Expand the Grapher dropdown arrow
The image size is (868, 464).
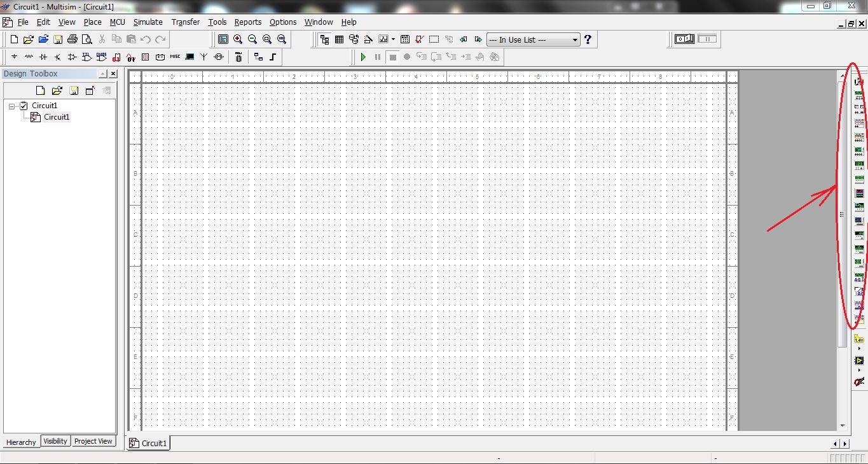click(393, 39)
